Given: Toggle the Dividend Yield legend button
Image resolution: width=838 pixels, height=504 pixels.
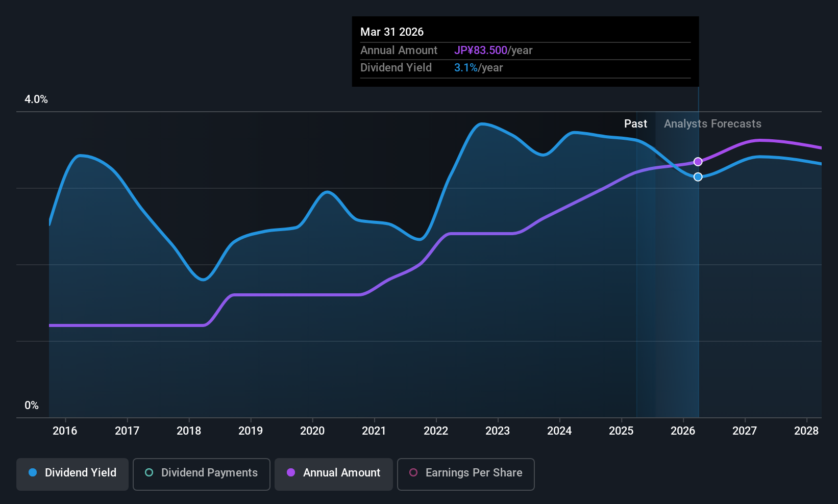Looking at the screenshot, I should pyautogui.click(x=72, y=474).
